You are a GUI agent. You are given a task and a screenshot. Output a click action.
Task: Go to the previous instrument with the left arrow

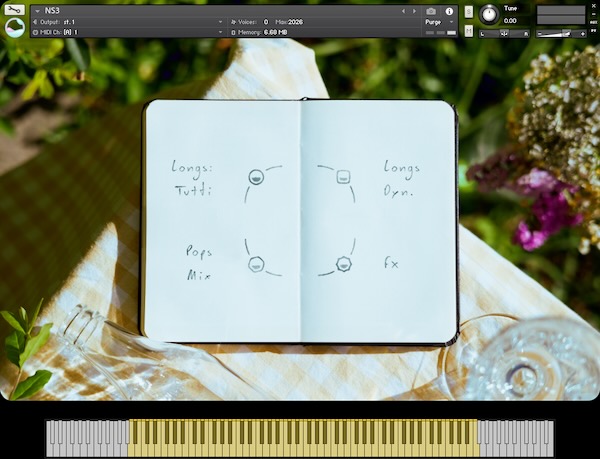point(403,11)
